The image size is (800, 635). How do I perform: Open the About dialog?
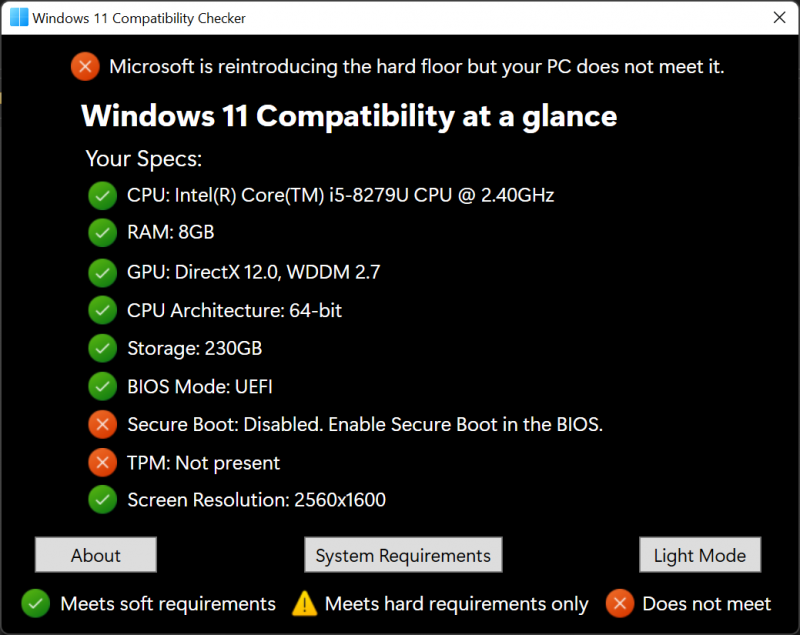tap(96, 555)
